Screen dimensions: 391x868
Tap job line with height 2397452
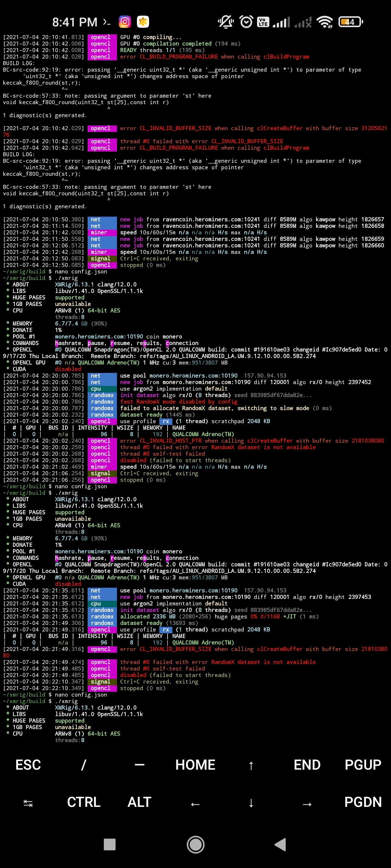[x=187, y=382]
